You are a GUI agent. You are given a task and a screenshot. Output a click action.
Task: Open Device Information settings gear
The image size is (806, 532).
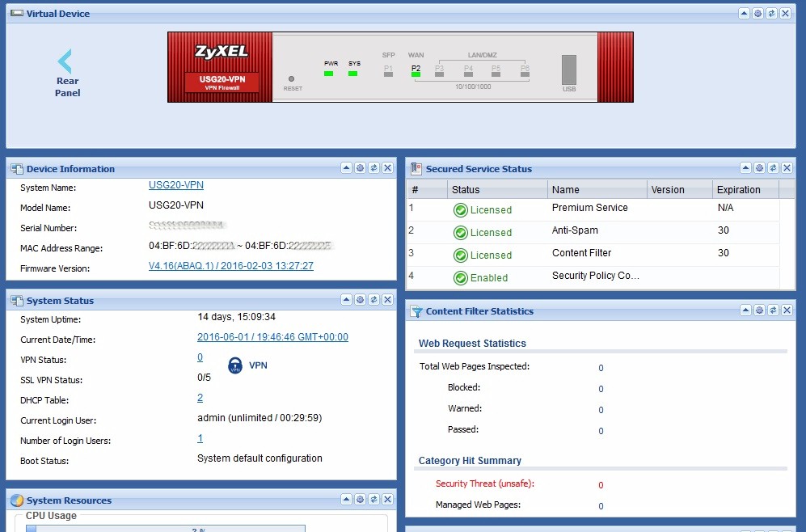coord(361,167)
